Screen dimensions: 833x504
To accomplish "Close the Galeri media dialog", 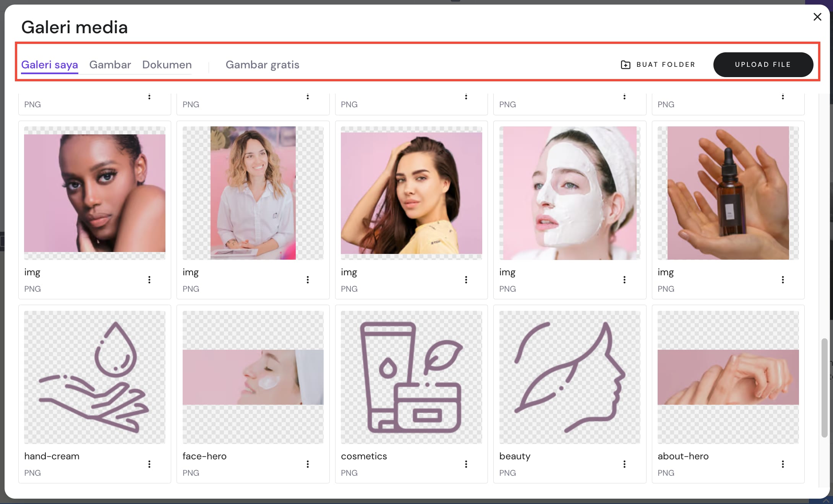I will 817,17.
